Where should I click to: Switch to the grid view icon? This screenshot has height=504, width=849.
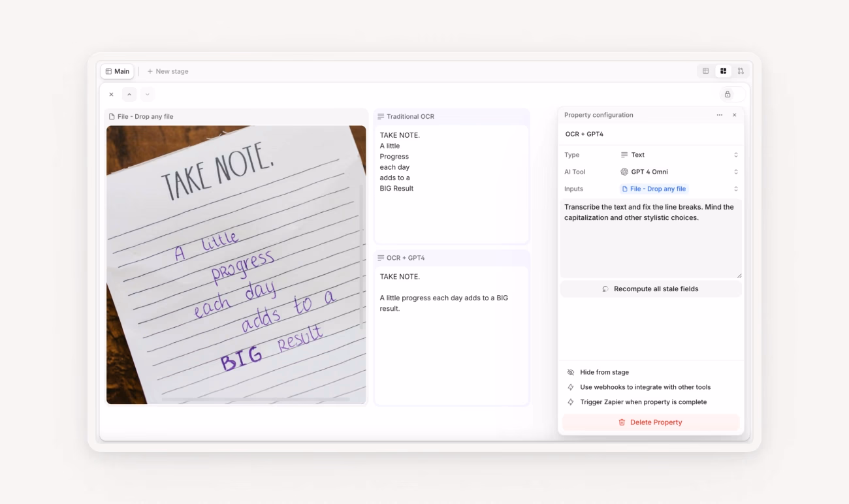pyautogui.click(x=723, y=71)
